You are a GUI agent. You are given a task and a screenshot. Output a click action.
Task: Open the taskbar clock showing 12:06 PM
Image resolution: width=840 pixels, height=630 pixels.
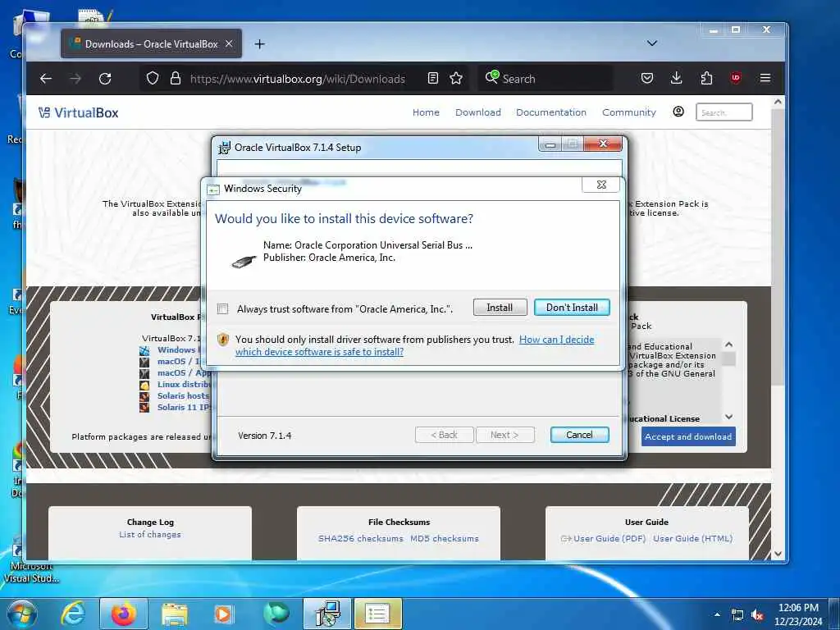point(798,614)
